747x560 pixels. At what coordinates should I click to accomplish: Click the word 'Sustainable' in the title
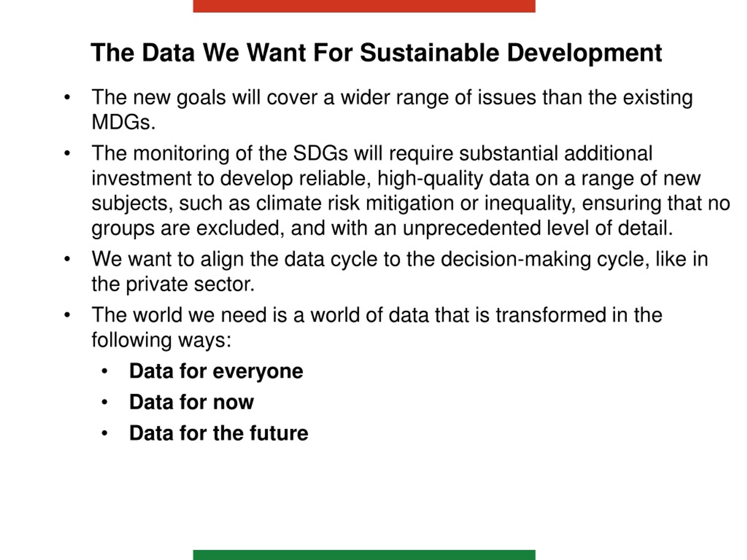tap(430, 53)
